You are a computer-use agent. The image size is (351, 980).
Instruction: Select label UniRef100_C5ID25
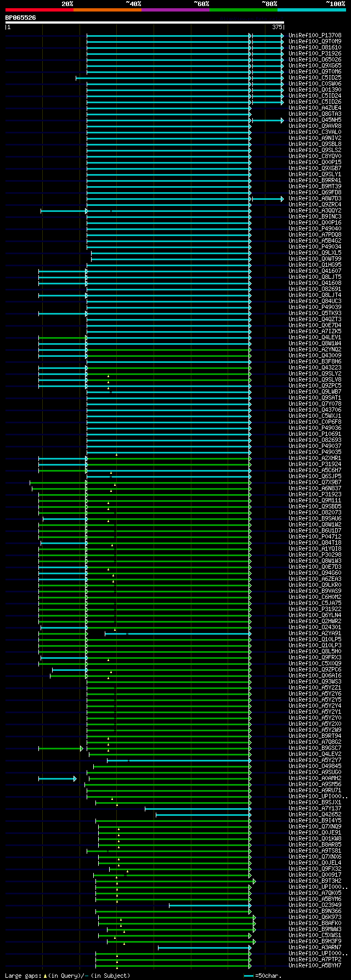pos(315,78)
